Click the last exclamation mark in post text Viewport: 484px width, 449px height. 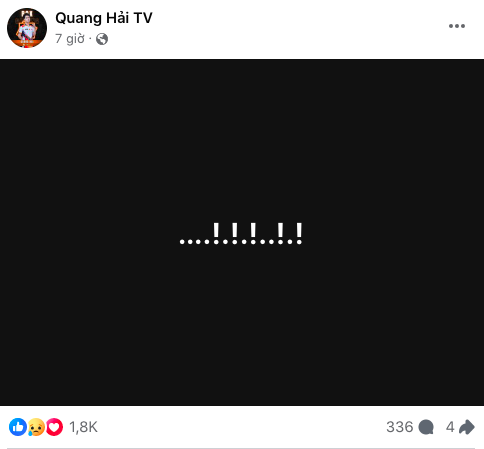299,234
